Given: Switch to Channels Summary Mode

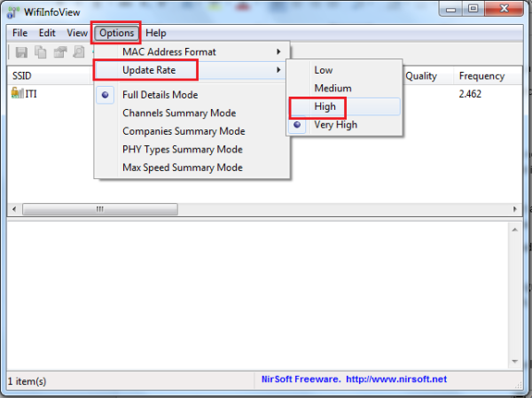Looking at the screenshot, I should [192, 113].
